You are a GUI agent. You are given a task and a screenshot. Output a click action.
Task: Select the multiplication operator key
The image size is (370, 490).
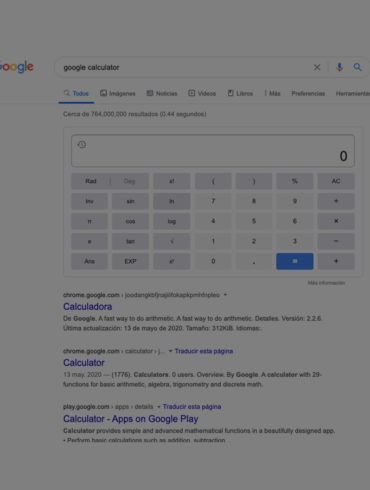(336, 221)
